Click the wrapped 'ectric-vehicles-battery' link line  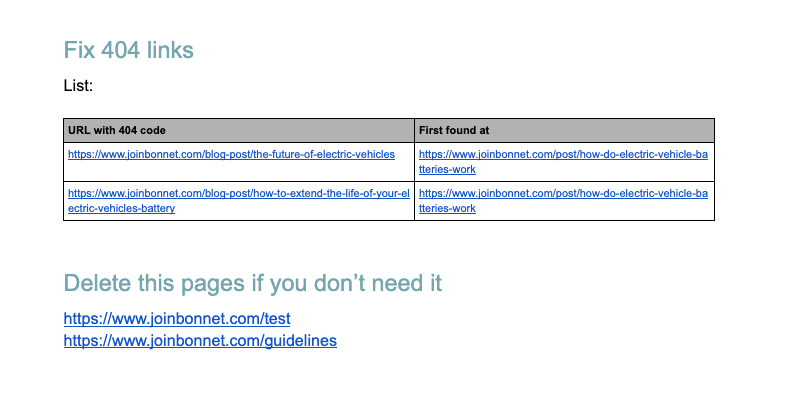point(121,209)
